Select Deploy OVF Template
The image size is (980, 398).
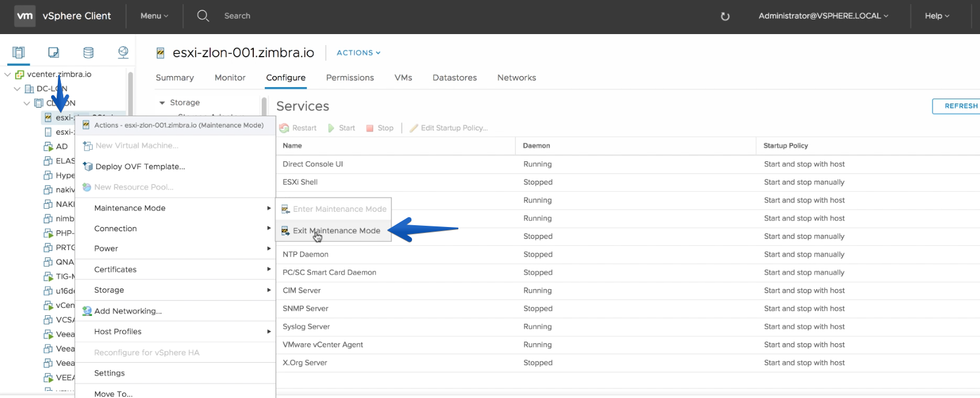pos(176,167)
